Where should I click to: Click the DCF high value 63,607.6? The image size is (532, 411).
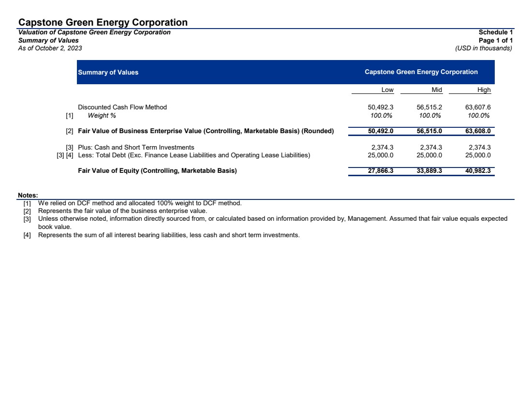tap(478, 107)
